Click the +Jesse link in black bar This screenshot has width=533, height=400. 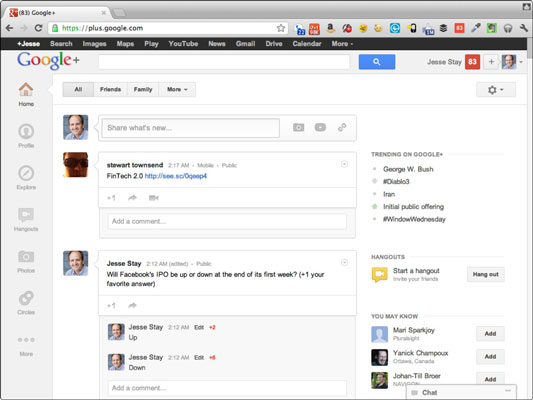click(29, 44)
